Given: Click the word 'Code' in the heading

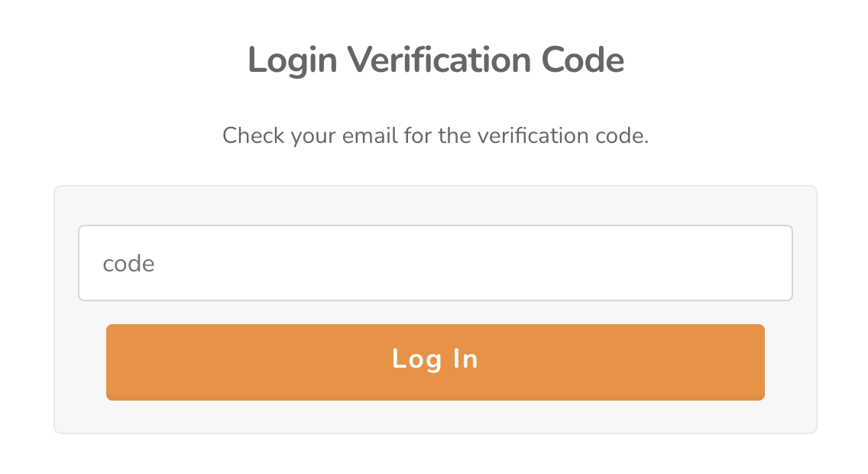Looking at the screenshot, I should tap(583, 60).
